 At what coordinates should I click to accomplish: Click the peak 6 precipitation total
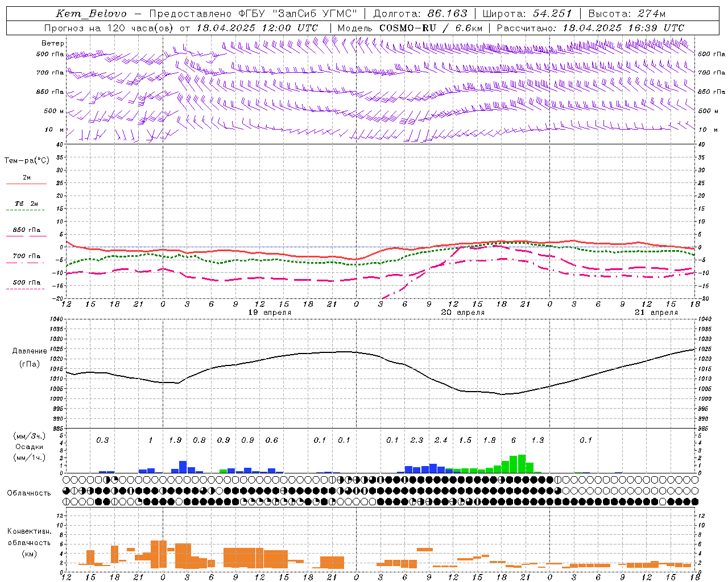click(514, 440)
